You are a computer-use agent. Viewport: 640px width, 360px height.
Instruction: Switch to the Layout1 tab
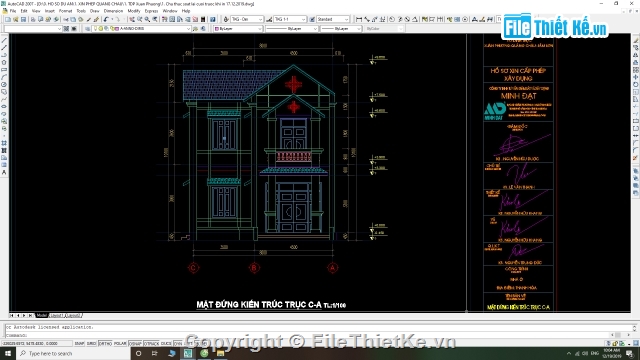(56, 316)
